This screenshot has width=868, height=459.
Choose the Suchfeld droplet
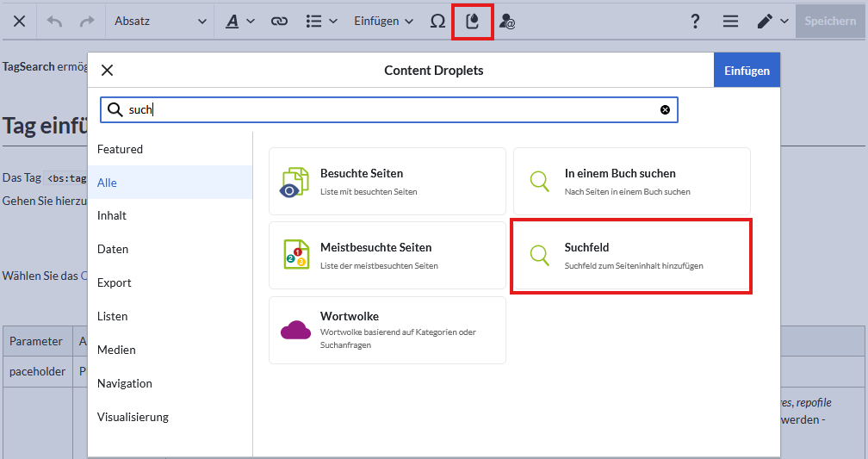(x=631, y=256)
